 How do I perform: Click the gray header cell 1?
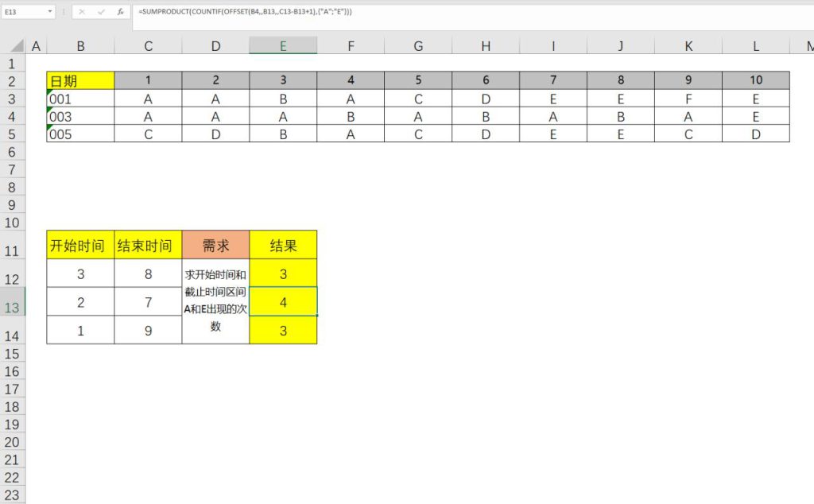[x=148, y=80]
